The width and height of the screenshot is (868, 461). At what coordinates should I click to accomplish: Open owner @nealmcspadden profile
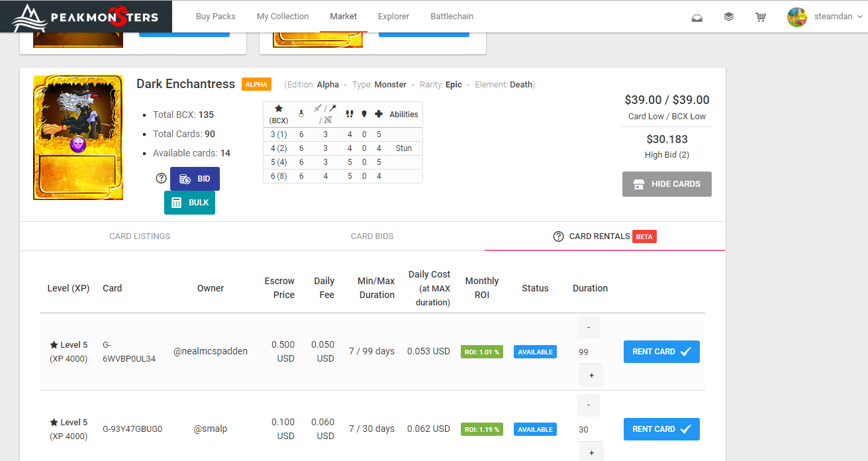coord(211,352)
